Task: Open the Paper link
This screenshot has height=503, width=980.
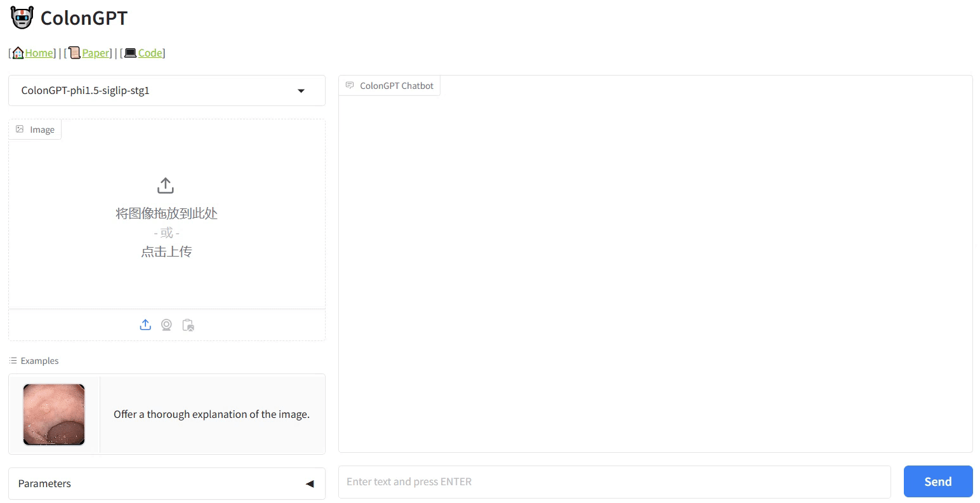Action: [x=95, y=53]
